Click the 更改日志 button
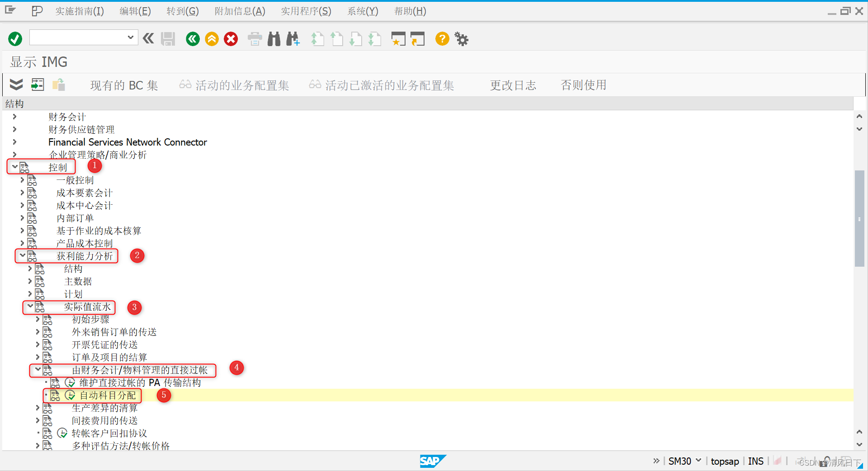 513,85
